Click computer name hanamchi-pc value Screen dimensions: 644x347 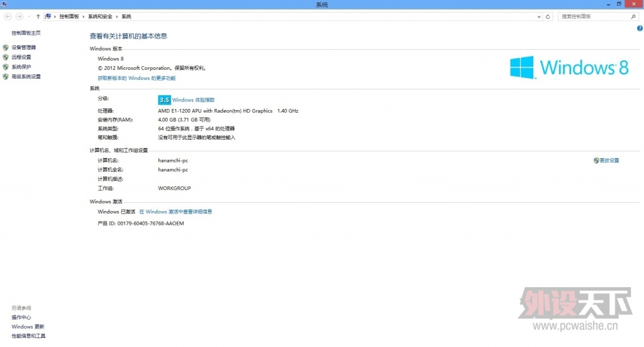click(173, 161)
